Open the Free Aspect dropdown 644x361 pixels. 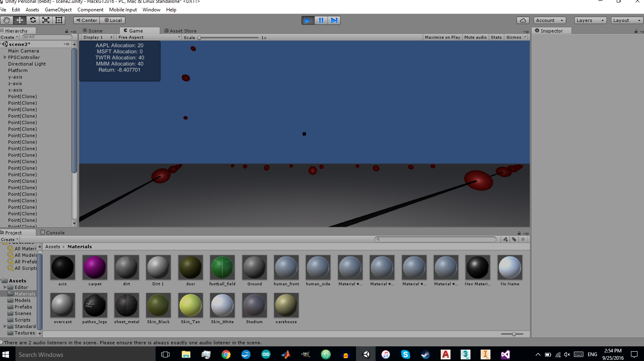[149, 37]
